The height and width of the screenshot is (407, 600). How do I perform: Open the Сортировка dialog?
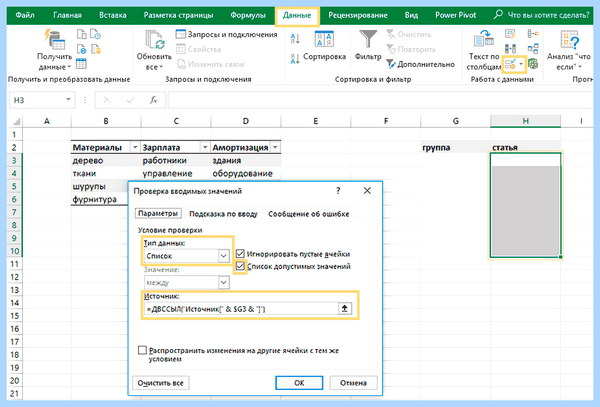point(324,46)
